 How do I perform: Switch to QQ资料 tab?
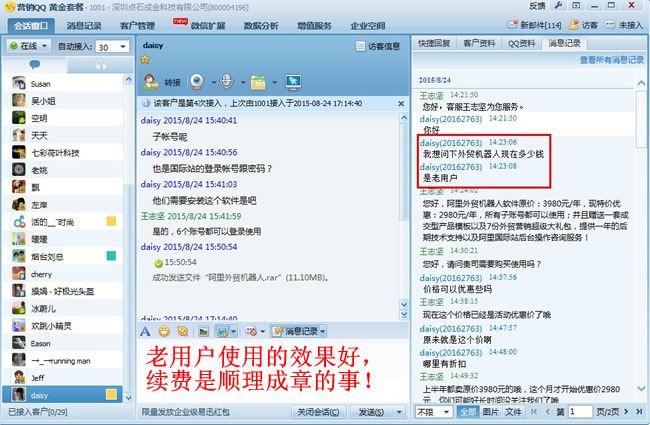[x=521, y=43]
